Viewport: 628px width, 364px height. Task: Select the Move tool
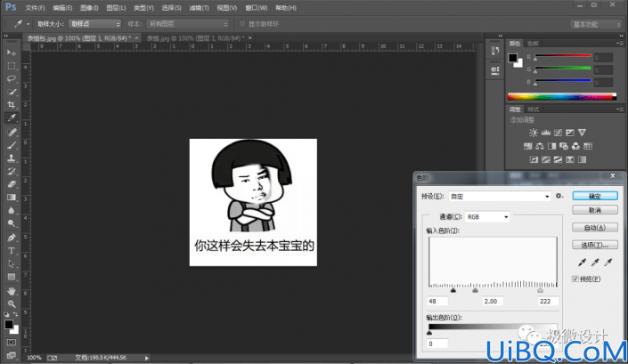pyautogui.click(x=12, y=53)
